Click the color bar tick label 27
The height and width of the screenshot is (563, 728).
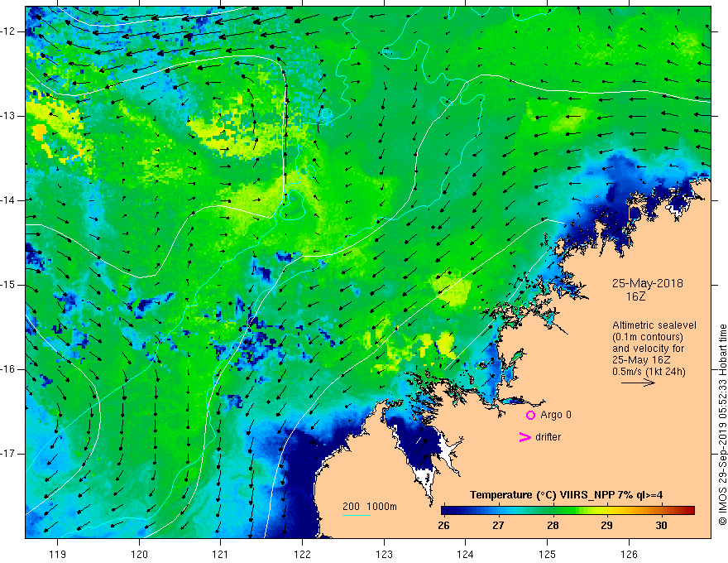coord(498,526)
